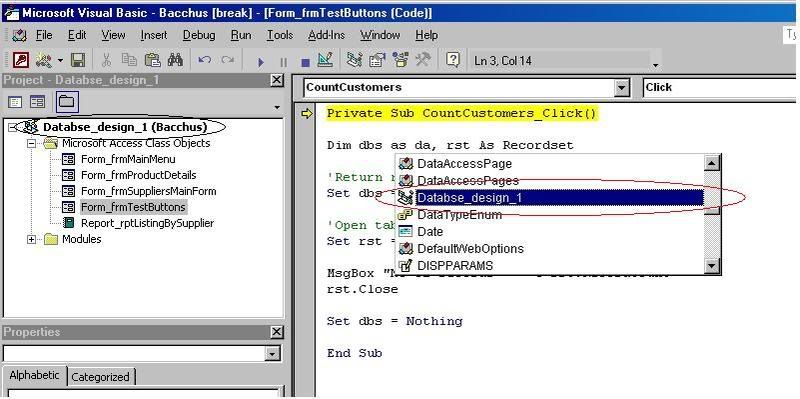Open the Object Browser toolbar icon
The image size is (800, 399).
click(x=401, y=61)
